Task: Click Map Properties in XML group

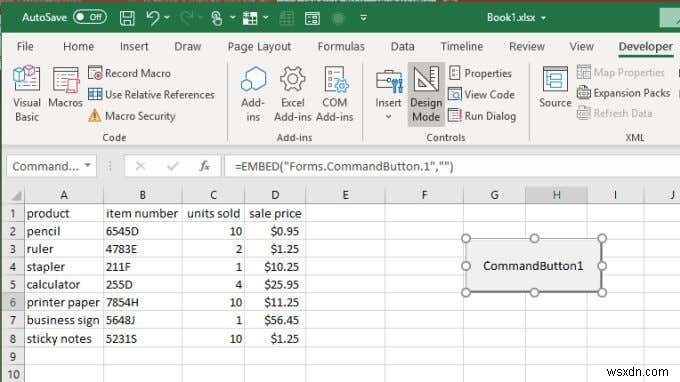Action: pos(621,72)
